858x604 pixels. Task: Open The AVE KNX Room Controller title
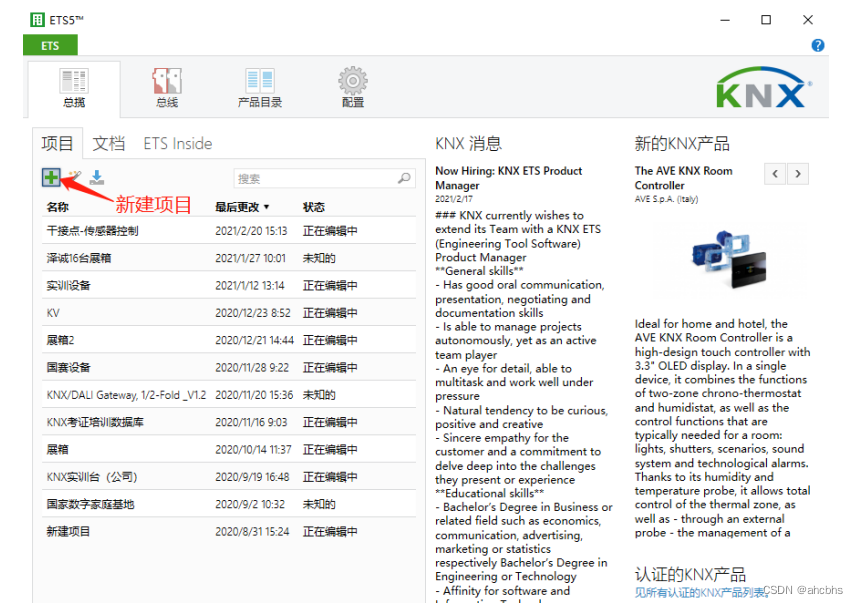pos(683,178)
